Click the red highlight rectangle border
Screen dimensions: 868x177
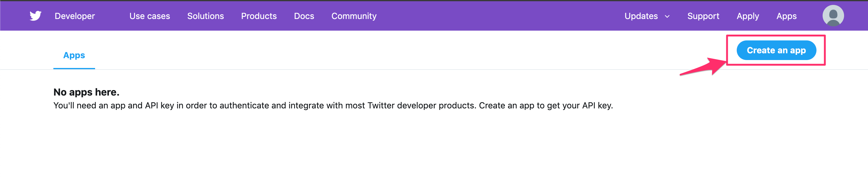point(727,35)
